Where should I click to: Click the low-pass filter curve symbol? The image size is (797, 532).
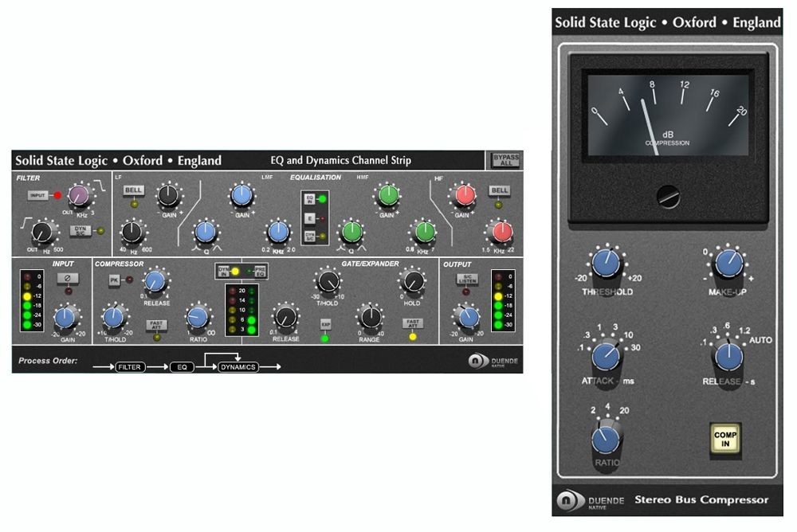point(100,185)
